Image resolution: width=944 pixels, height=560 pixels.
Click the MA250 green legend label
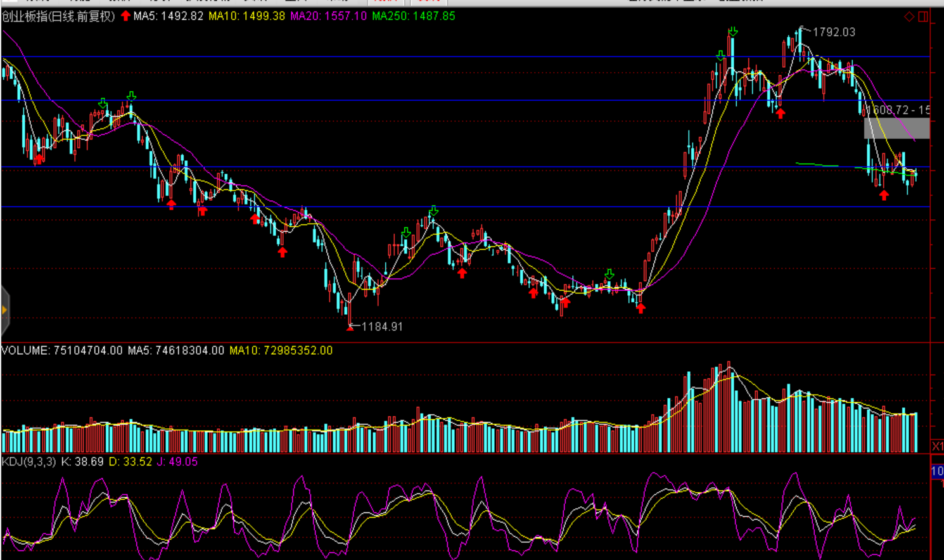(x=413, y=16)
